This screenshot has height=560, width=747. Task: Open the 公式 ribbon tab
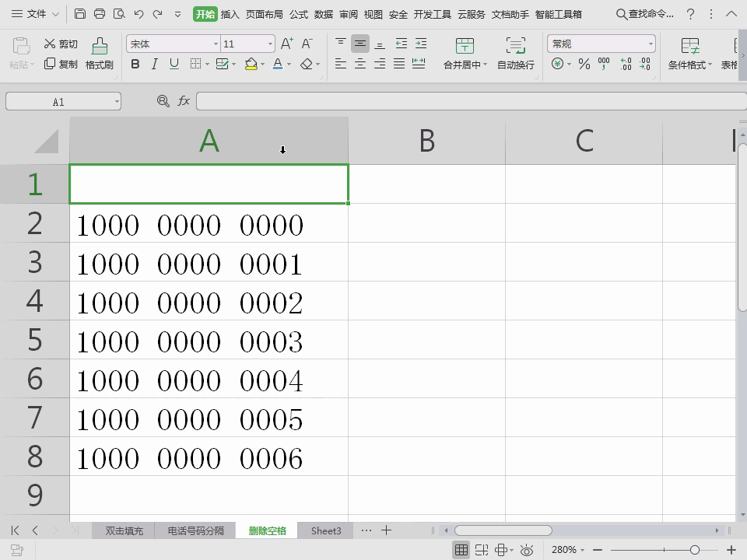[x=299, y=14]
